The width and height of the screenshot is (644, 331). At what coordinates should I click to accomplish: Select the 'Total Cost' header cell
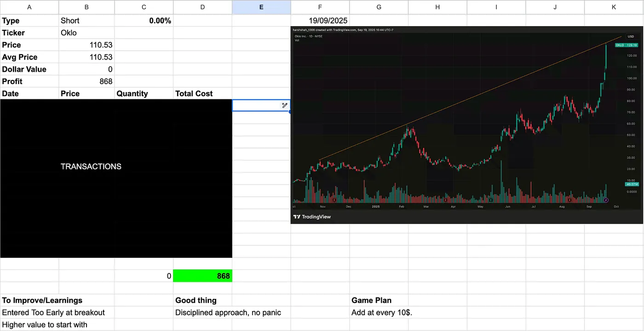(203, 93)
